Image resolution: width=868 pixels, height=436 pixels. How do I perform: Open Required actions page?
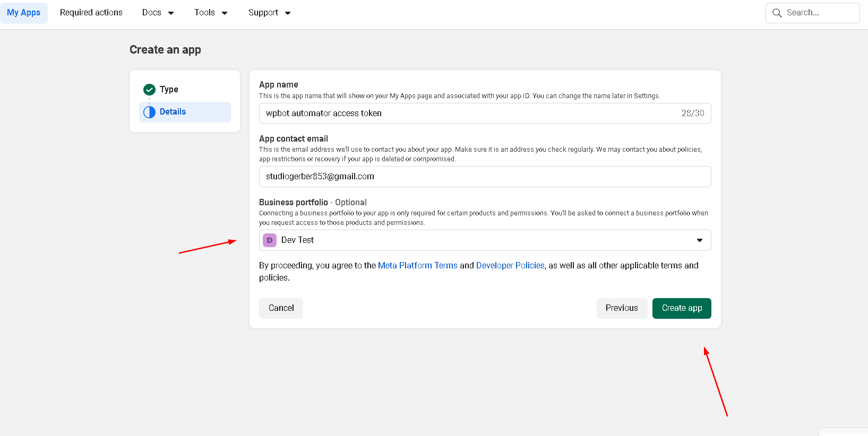click(91, 13)
